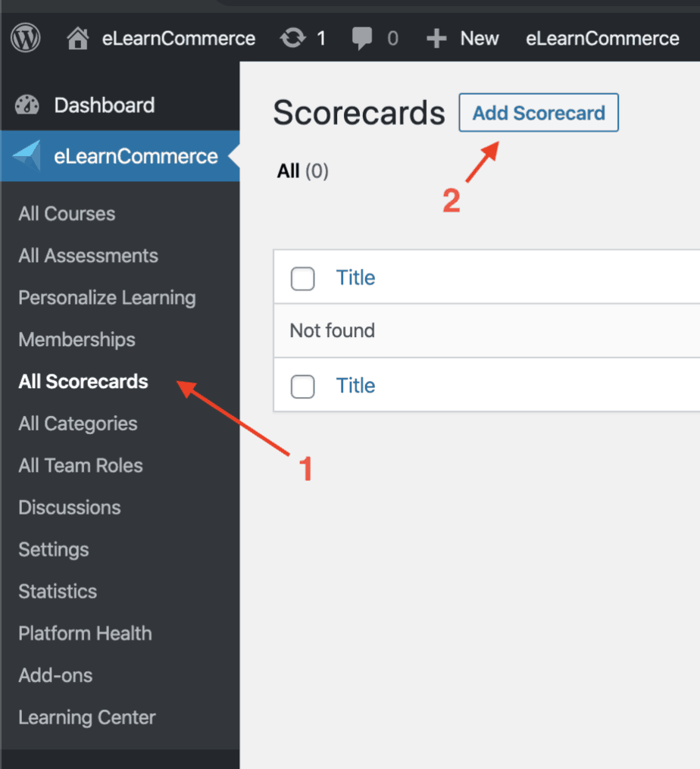This screenshot has height=769, width=700.
Task: Select the All (0) filter link
Action: click(303, 171)
